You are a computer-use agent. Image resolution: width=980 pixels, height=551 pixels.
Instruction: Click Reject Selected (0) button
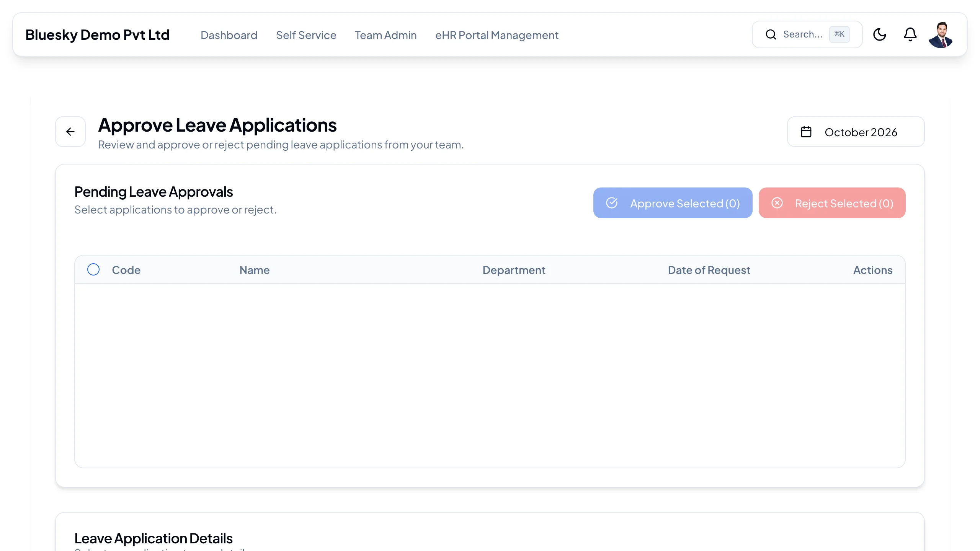[832, 203]
